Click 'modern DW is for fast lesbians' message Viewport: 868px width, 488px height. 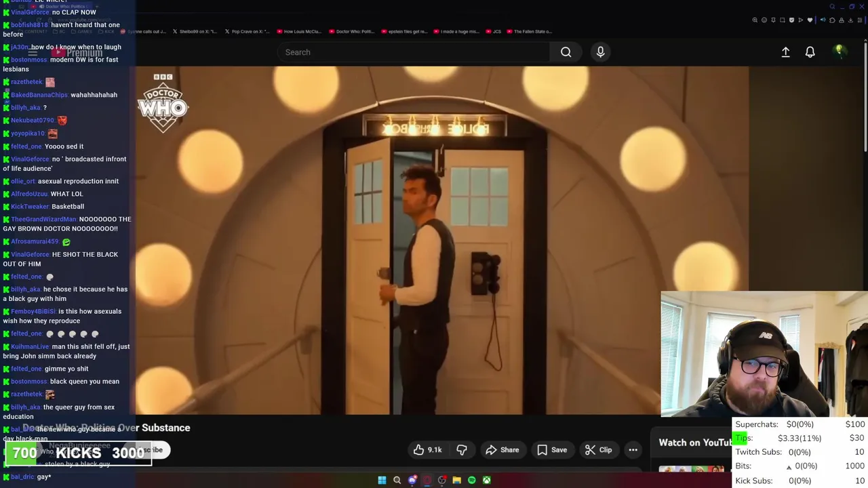coord(60,64)
